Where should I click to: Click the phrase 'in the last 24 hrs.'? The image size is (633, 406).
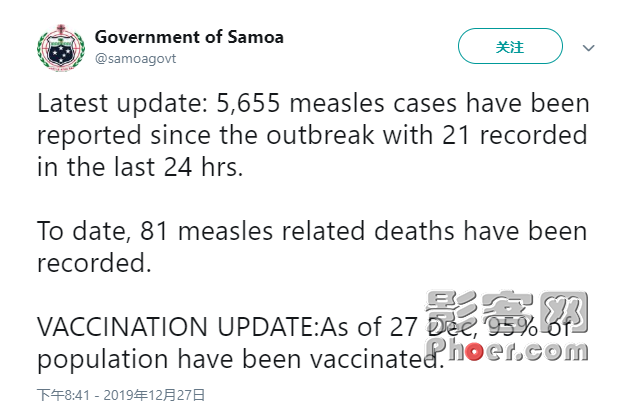[140, 167]
